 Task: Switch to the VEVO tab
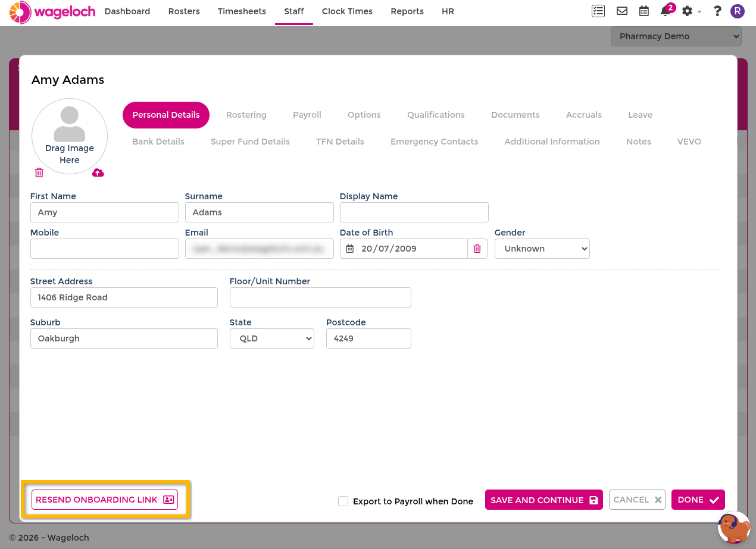coord(689,142)
